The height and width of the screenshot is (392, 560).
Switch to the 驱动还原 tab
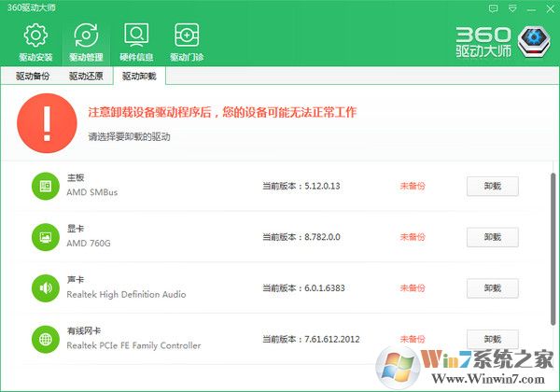(85, 76)
